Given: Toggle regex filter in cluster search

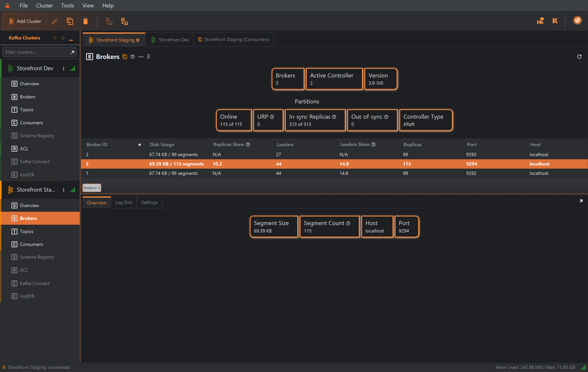Looking at the screenshot, I should tap(72, 52).
